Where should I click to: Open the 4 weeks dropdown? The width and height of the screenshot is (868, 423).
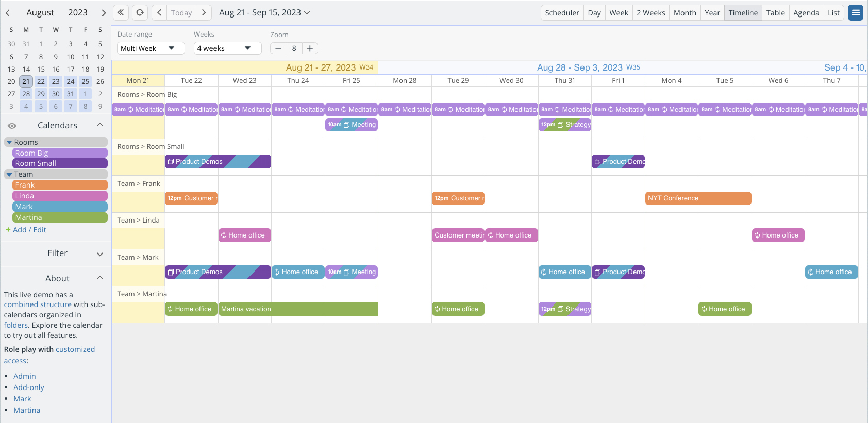pos(227,48)
